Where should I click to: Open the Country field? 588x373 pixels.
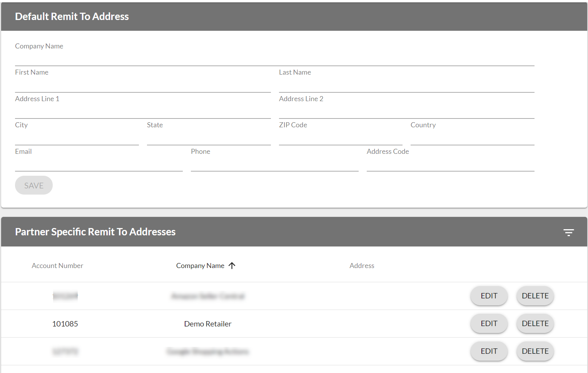tap(472, 138)
